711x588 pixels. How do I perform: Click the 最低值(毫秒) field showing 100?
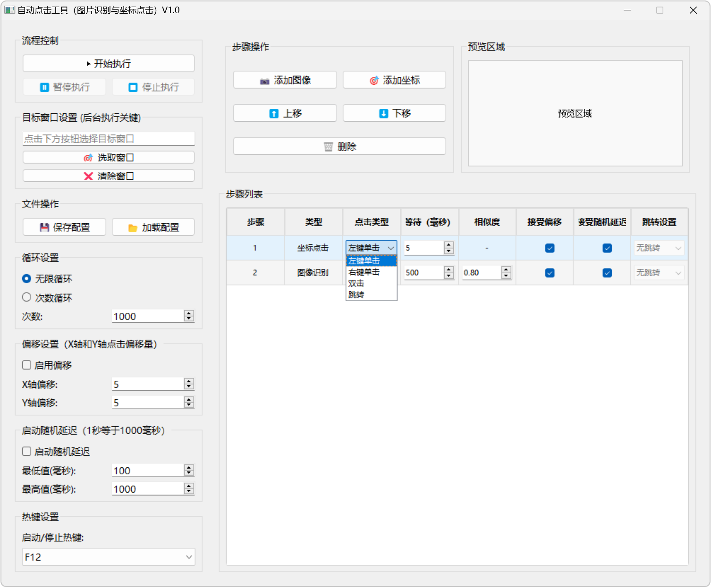pos(148,470)
